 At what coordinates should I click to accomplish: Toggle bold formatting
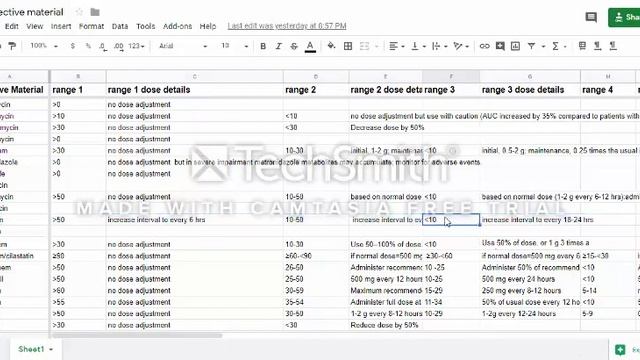click(263, 46)
